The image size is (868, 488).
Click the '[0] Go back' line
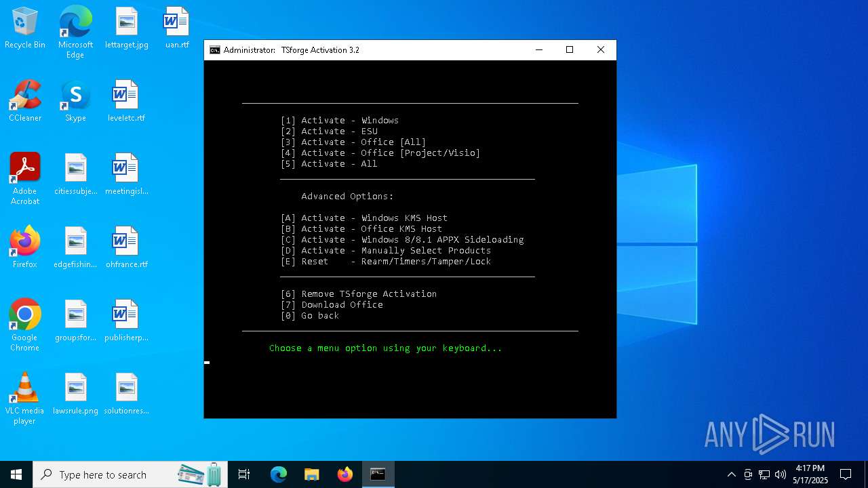[x=310, y=315]
